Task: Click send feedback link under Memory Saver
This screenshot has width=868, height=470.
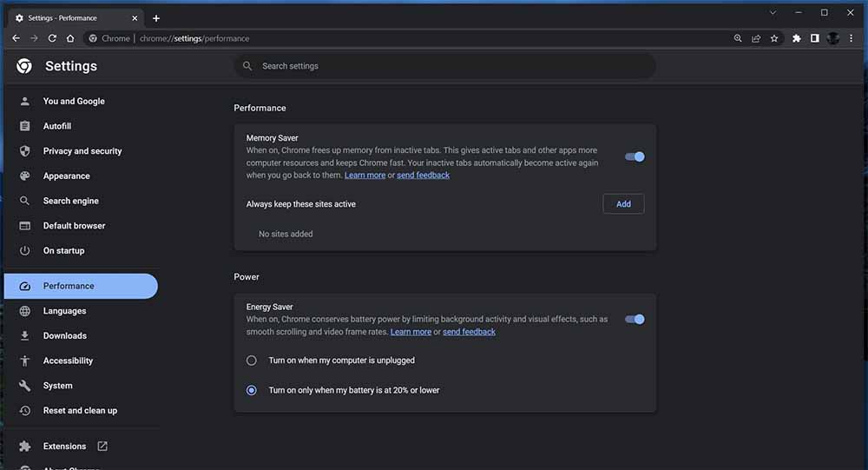Action: (x=423, y=175)
